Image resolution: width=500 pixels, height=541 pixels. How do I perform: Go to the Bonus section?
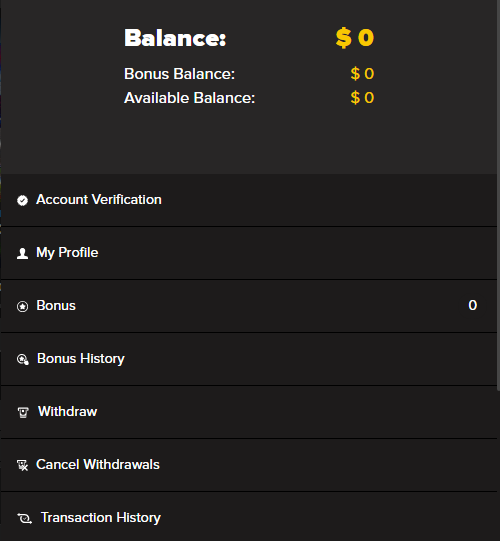point(249,306)
